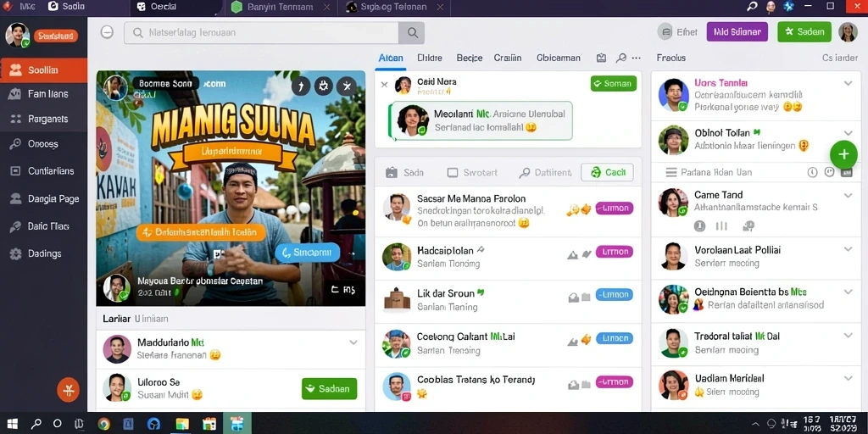Expand the Came Tand entry chevron

pyautogui.click(x=848, y=196)
